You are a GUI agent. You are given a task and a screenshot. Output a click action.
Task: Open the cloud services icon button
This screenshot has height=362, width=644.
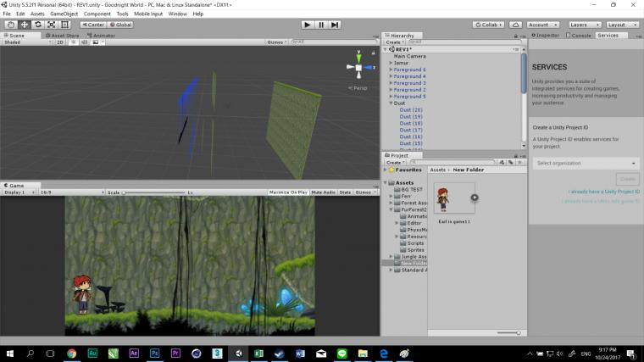coord(514,25)
